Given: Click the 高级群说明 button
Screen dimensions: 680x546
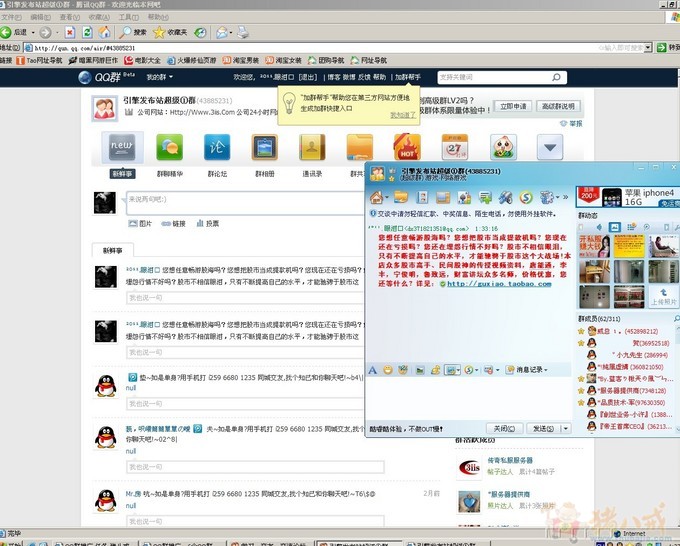Looking at the screenshot, I should point(558,106).
